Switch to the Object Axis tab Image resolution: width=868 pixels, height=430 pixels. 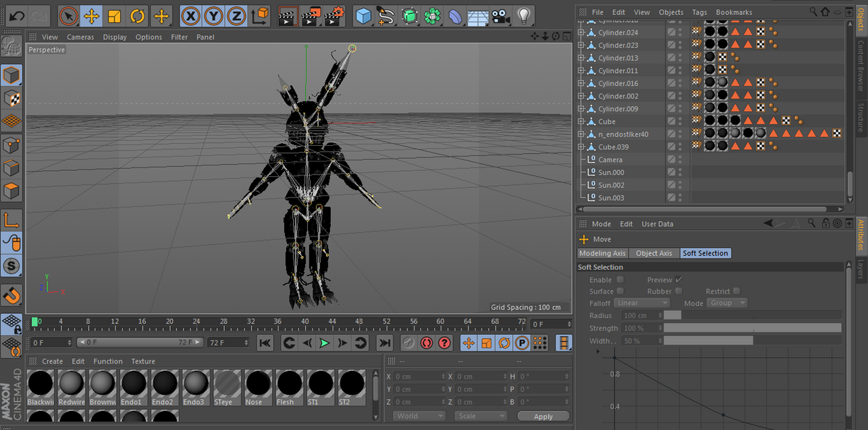pos(654,253)
